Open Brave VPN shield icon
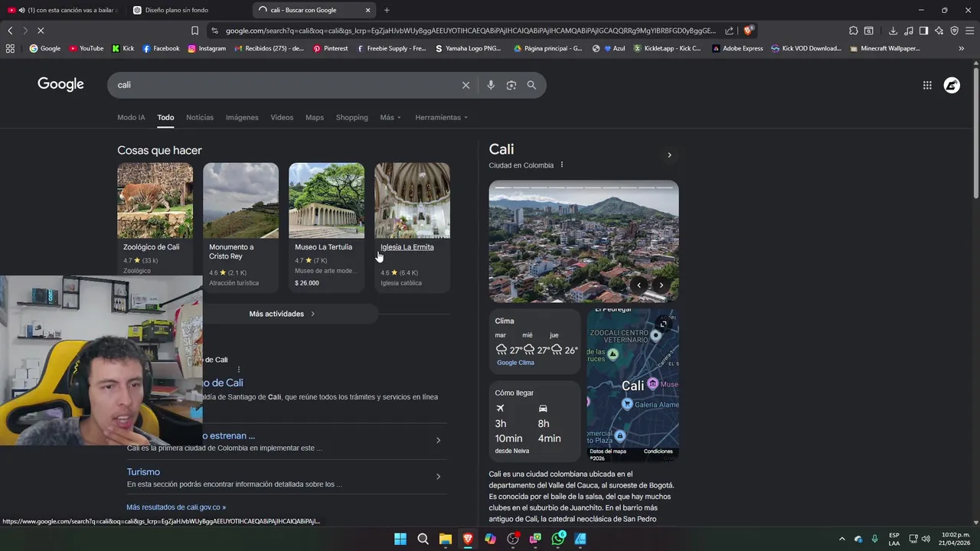The height and width of the screenshot is (551, 980). [955, 31]
